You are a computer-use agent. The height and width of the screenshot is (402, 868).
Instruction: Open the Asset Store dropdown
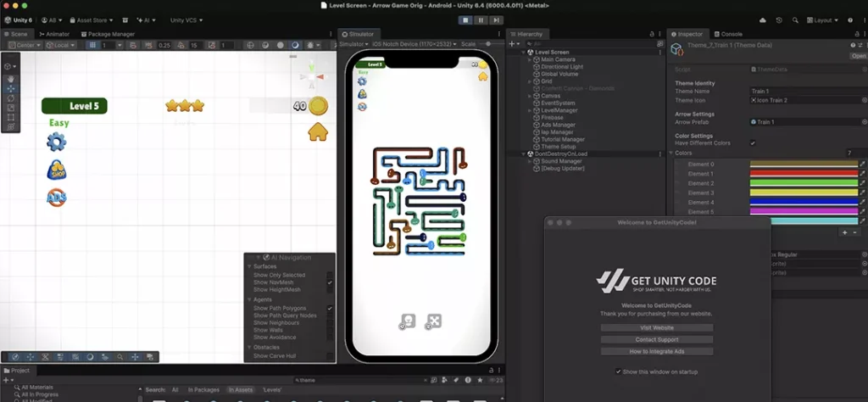tap(91, 20)
